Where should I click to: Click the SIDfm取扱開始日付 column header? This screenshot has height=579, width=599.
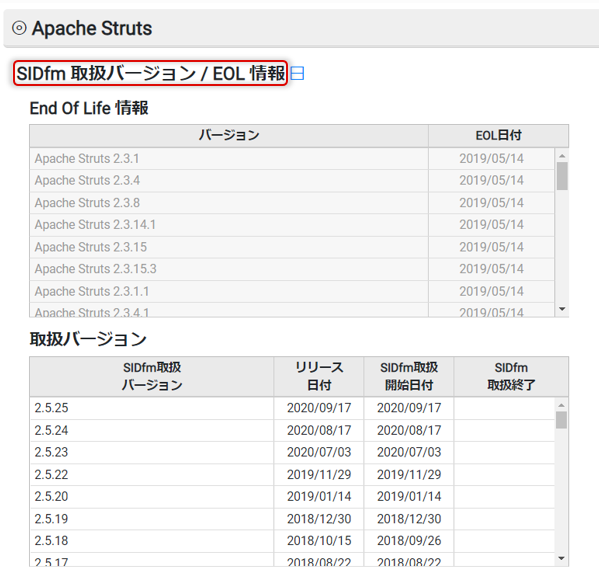409,377
